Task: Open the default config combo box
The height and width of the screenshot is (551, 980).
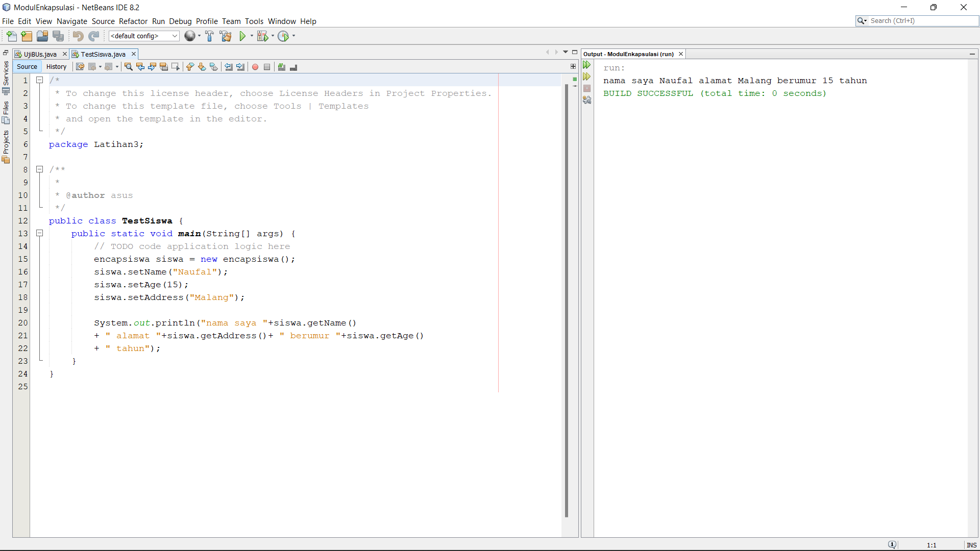Action: tap(144, 36)
